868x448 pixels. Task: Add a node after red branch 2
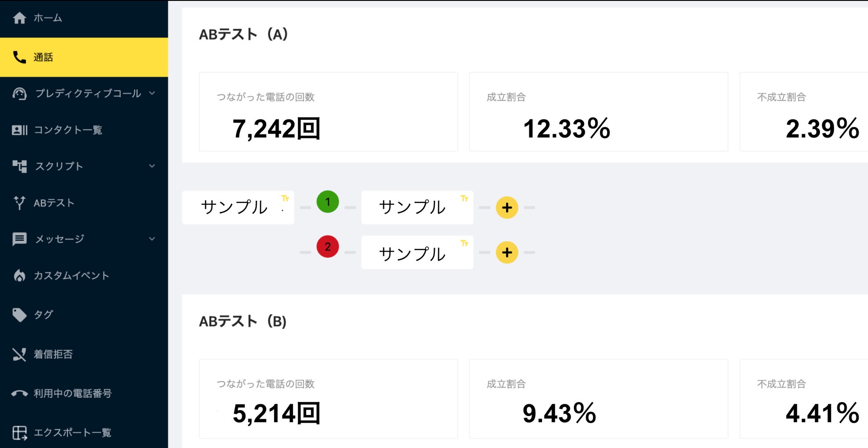[507, 253]
